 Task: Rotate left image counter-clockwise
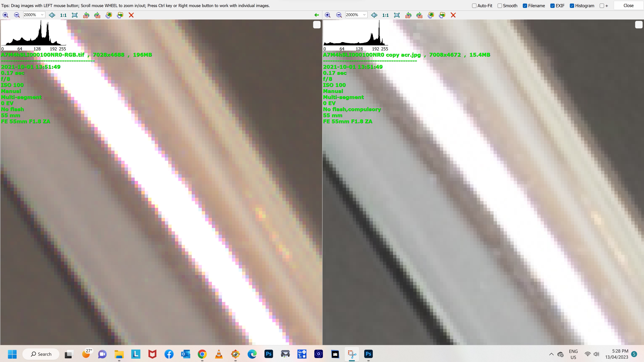(86, 15)
